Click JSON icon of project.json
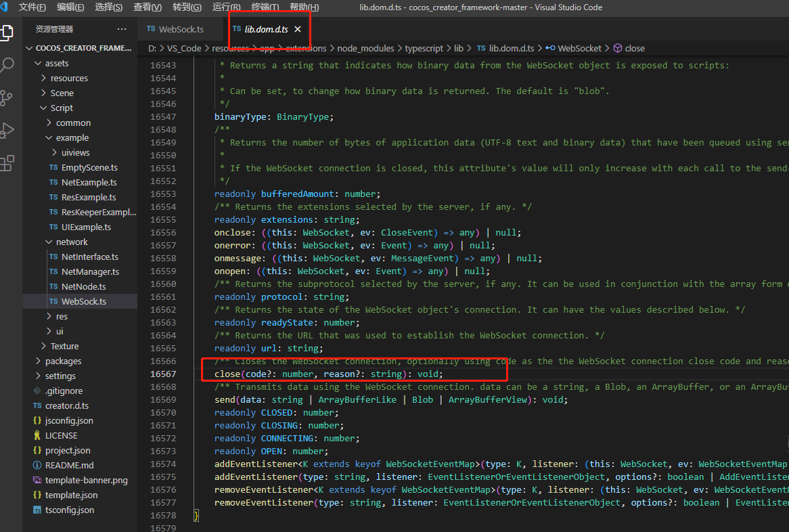789x532 pixels. coord(37,451)
